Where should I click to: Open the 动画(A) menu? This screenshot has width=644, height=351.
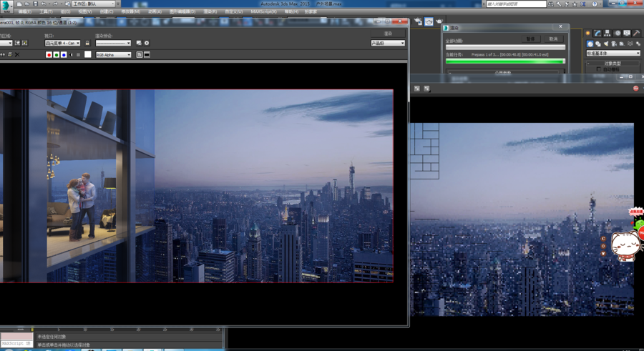point(155,11)
